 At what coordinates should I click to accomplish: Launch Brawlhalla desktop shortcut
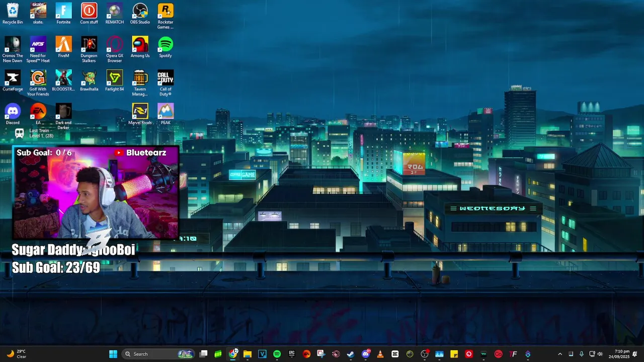point(89,80)
